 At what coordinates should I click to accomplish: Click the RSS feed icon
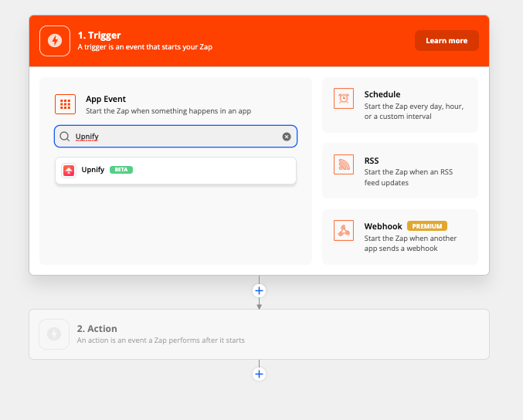coord(344,164)
